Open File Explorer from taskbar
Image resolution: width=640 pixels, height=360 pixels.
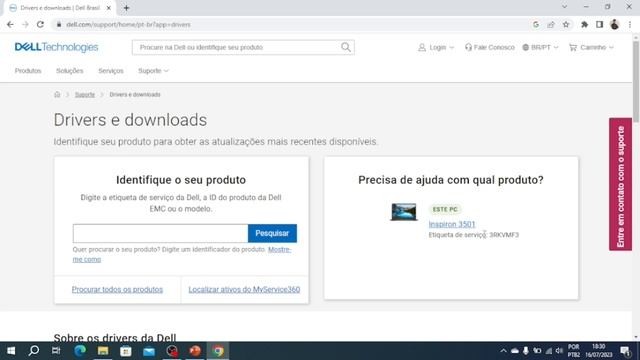pyautogui.click(x=103, y=351)
